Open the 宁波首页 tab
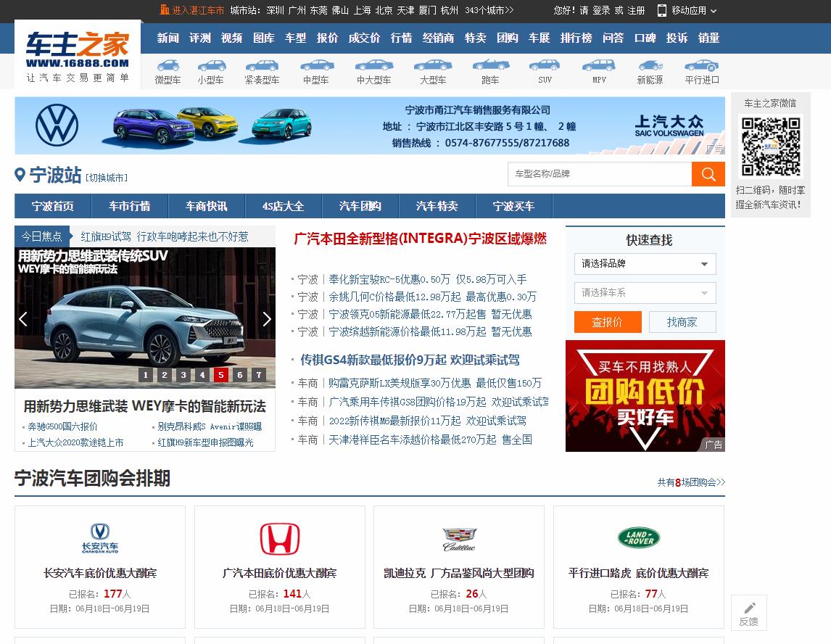The height and width of the screenshot is (644, 831). point(53,206)
